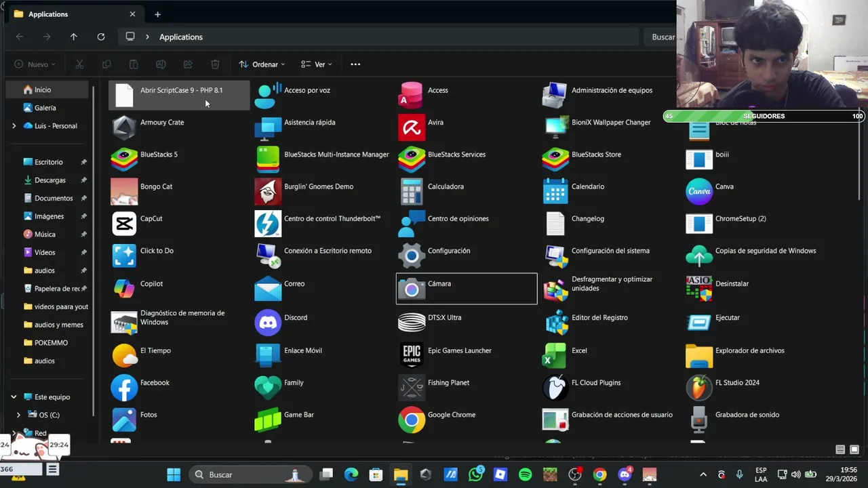Screen dimensions: 868x488
Task: Open the Grabadora de sonido icon
Action: pyautogui.click(x=699, y=420)
